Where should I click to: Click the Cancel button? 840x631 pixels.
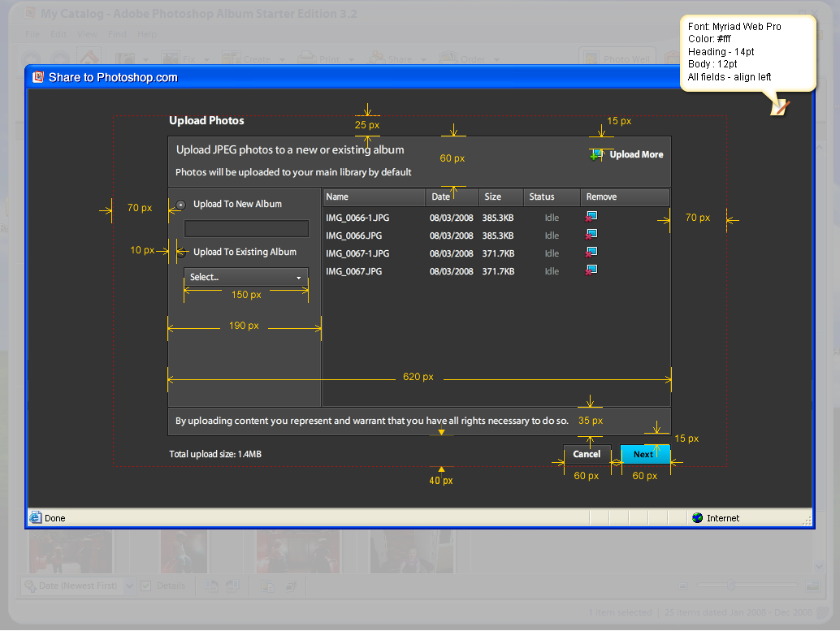pyautogui.click(x=587, y=454)
